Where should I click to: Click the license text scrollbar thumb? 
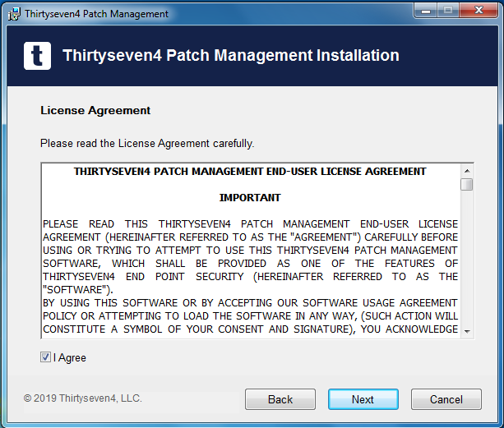click(x=467, y=185)
